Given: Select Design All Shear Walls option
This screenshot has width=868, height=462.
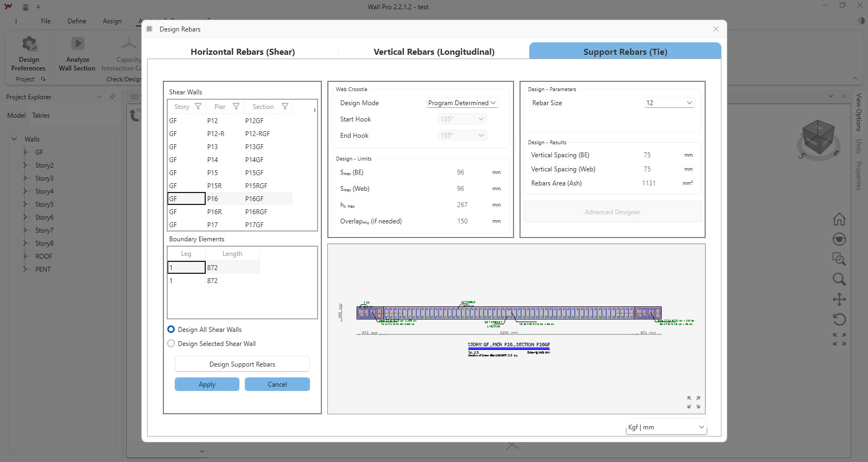Looking at the screenshot, I should [x=172, y=330].
